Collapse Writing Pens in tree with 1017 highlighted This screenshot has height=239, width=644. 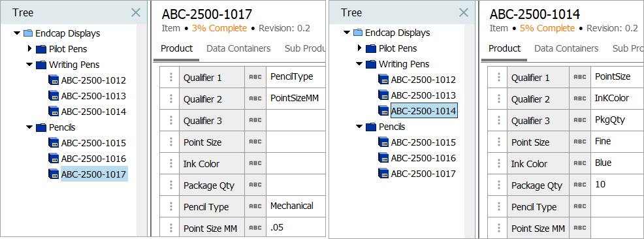tap(29, 65)
